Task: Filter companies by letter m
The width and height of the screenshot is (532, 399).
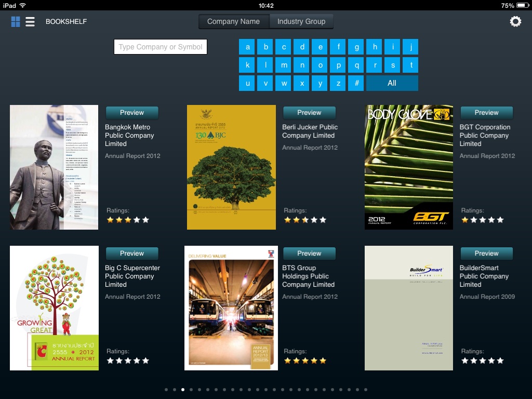Action: pos(284,65)
